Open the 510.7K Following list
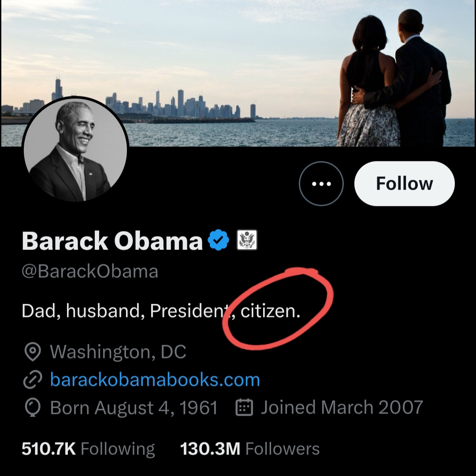The image size is (476, 476). coord(88,449)
